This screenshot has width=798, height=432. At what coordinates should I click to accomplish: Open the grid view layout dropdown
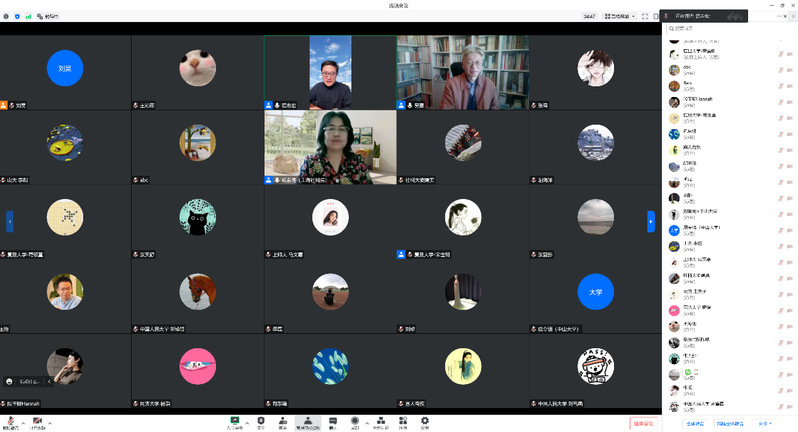[x=625, y=16]
